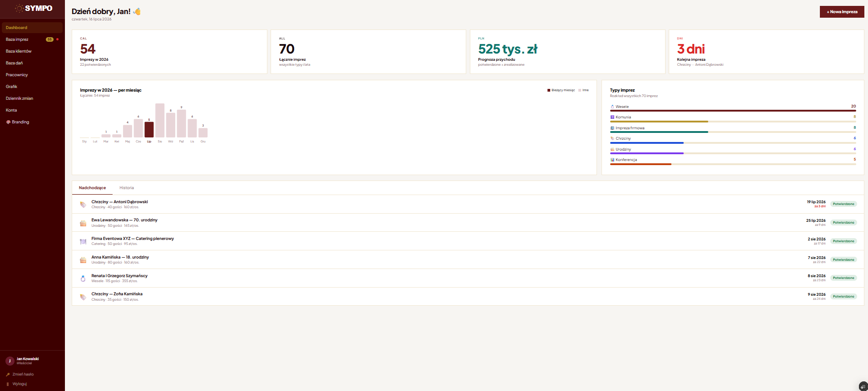This screenshot has width=868, height=391.
Task: Click the cake icon of Anna Kamińska row
Action: (83, 260)
